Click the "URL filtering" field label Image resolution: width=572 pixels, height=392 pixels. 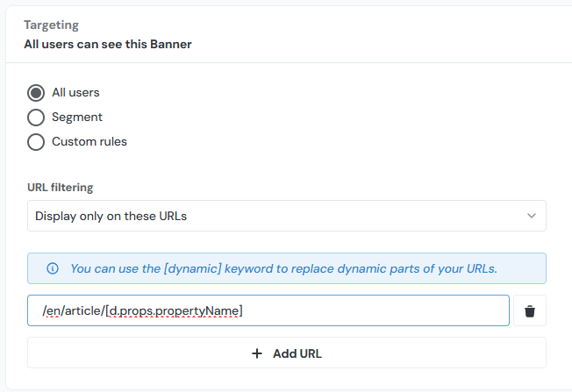click(61, 187)
